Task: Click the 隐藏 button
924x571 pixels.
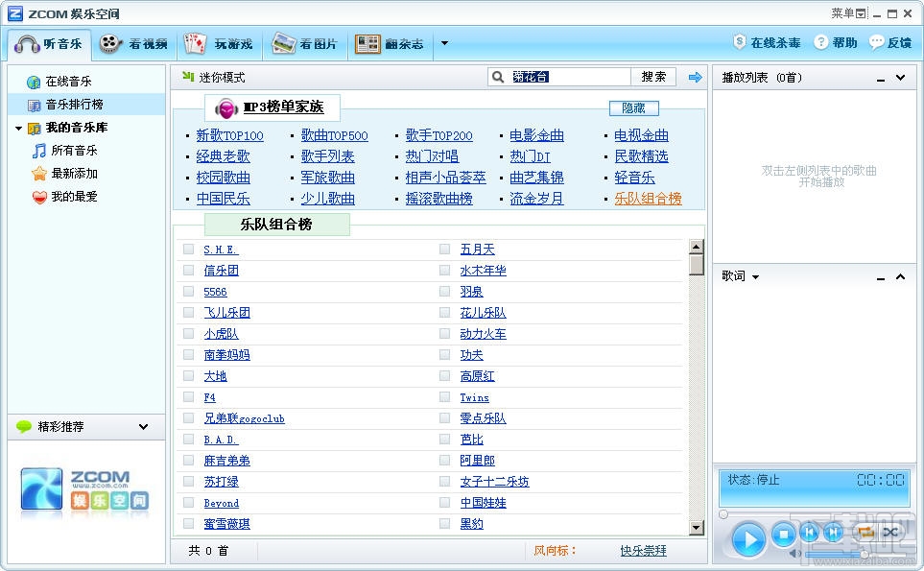Action: [x=633, y=107]
